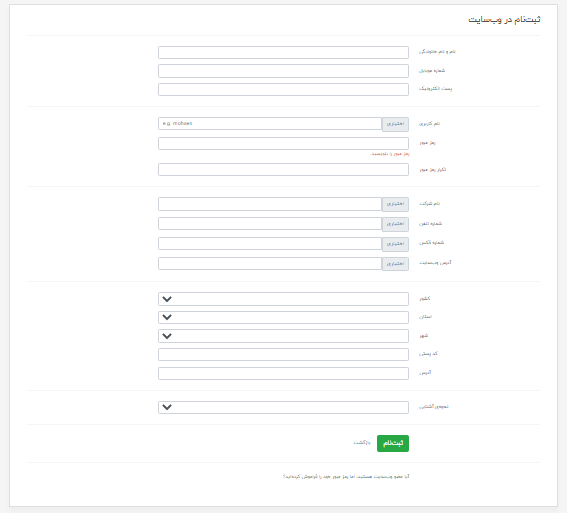The height and width of the screenshot is (513, 567).
Task: Focus the full name (نام و نام خانوادگی) field
Action: 283,52
